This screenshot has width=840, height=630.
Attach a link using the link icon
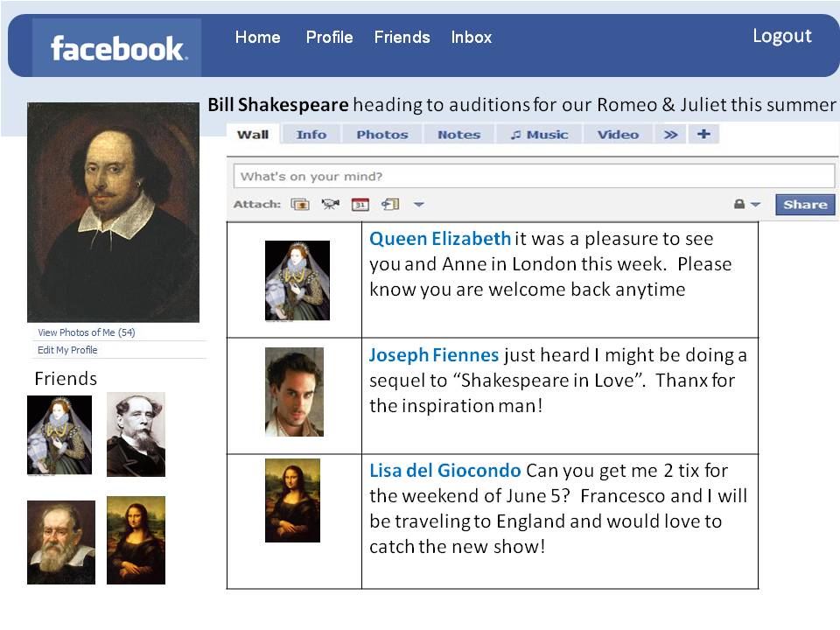pyautogui.click(x=390, y=204)
